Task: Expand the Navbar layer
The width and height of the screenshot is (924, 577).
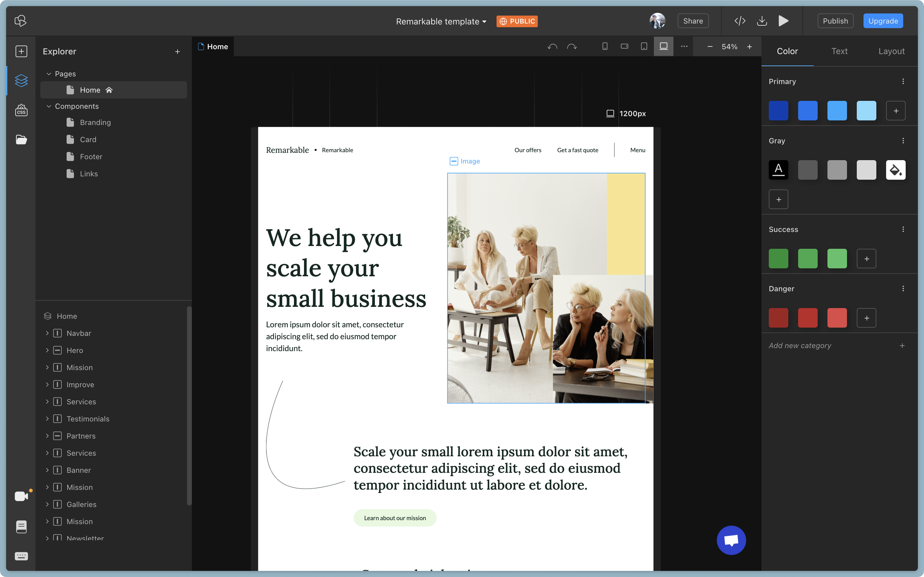Action: [47, 333]
